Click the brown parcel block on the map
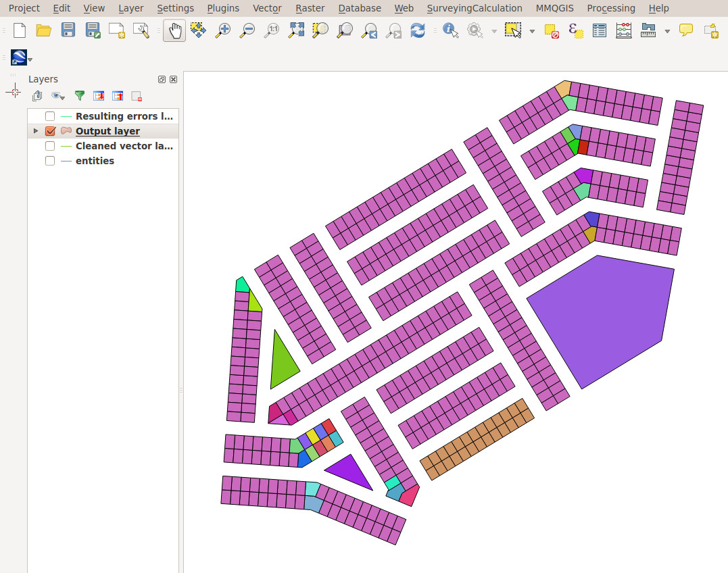The height and width of the screenshot is (573, 728). 477,439
